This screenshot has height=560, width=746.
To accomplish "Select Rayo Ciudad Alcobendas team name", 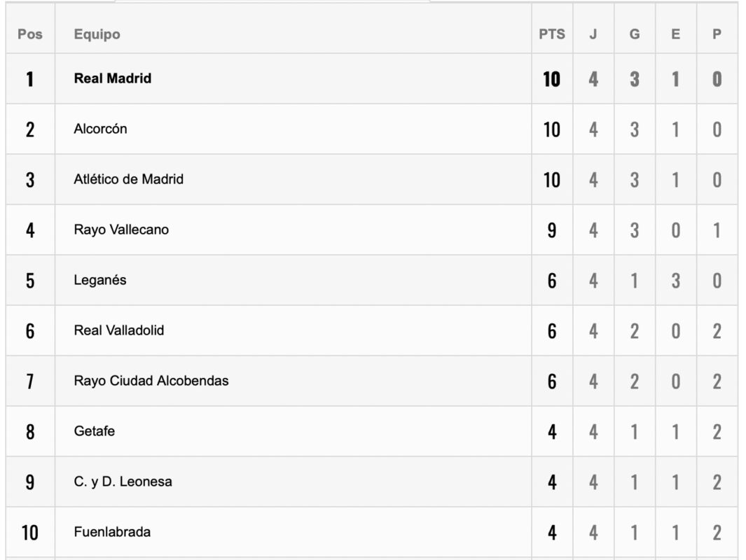I will coord(151,381).
